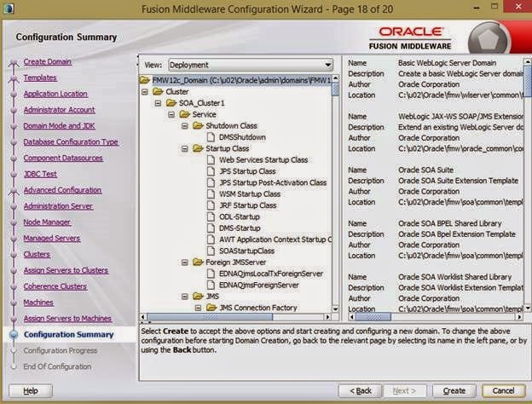Collapse the JMS tree node
Viewport: 532px width, 404px height.
click(x=184, y=297)
